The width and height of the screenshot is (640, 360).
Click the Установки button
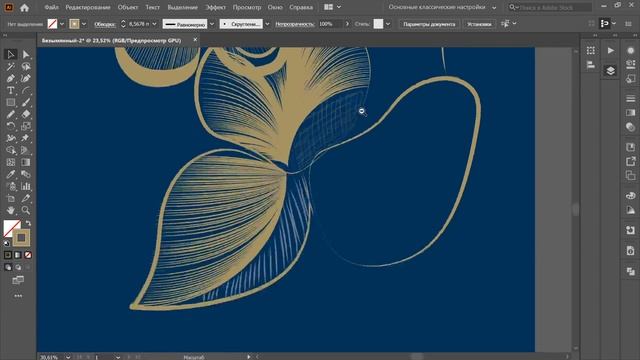click(479, 24)
